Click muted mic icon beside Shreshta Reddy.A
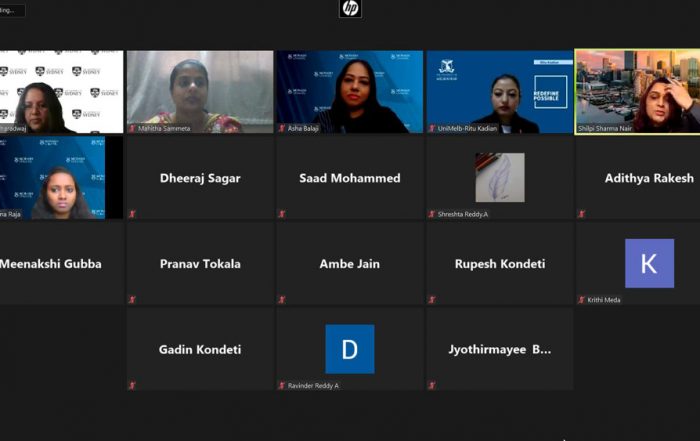This screenshot has height=441, width=700. point(432,214)
